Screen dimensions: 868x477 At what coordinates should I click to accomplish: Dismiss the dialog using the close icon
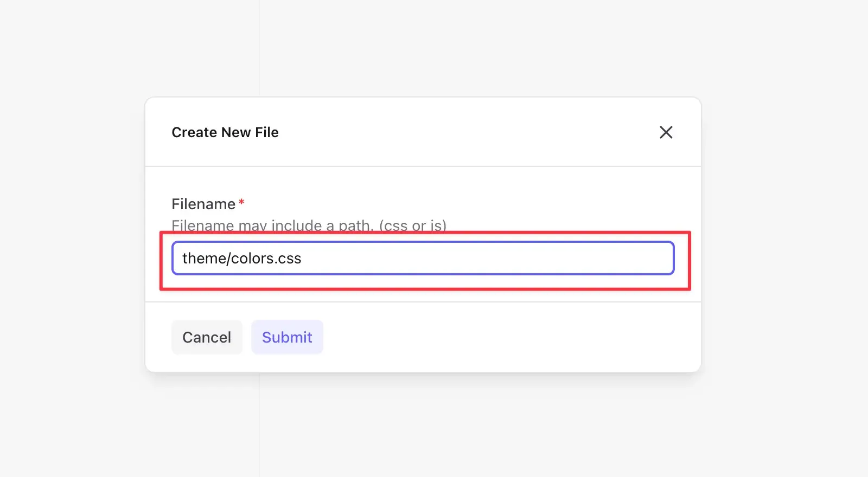click(666, 132)
